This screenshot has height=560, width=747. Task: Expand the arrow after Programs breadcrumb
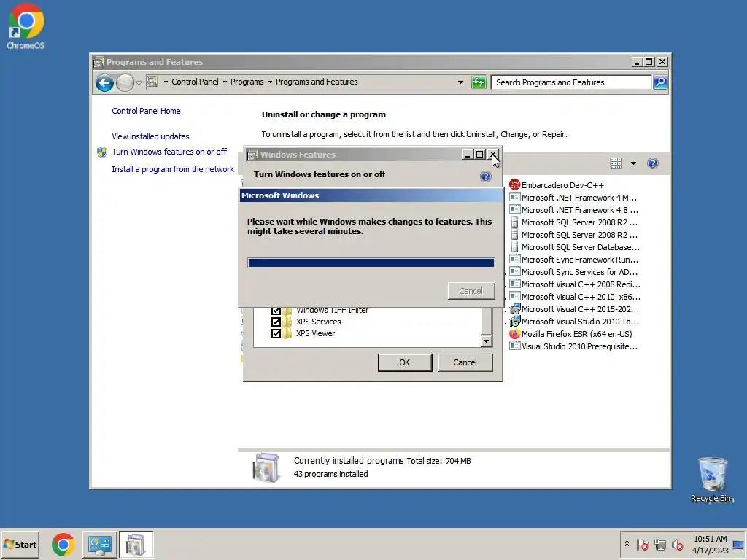270,82
